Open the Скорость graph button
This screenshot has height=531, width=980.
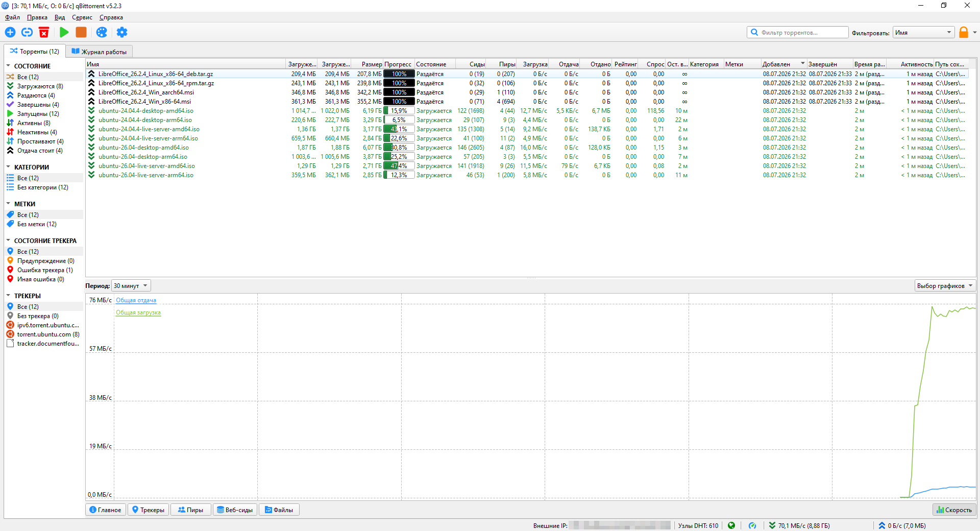pos(954,510)
